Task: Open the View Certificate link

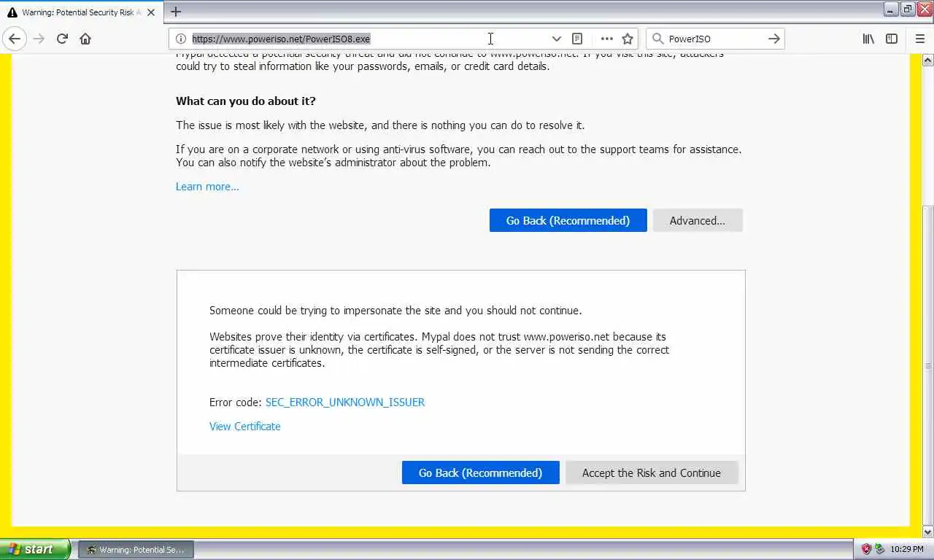Action: (x=245, y=427)
